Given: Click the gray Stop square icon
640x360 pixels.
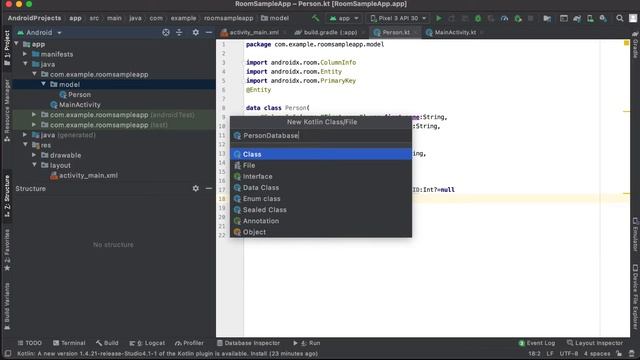Looking at the screenshot, I should (531, 18).
